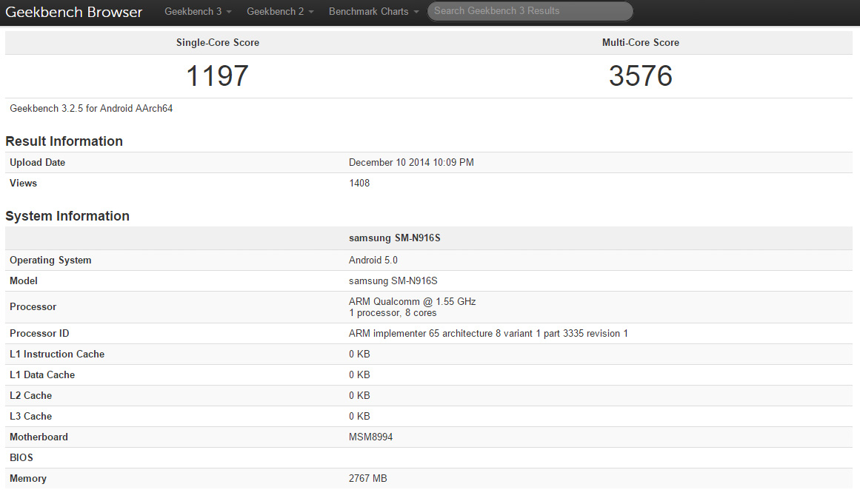860x504 pixels.
Task: Select the MSM8994 motherboard value
Action: 371,437
